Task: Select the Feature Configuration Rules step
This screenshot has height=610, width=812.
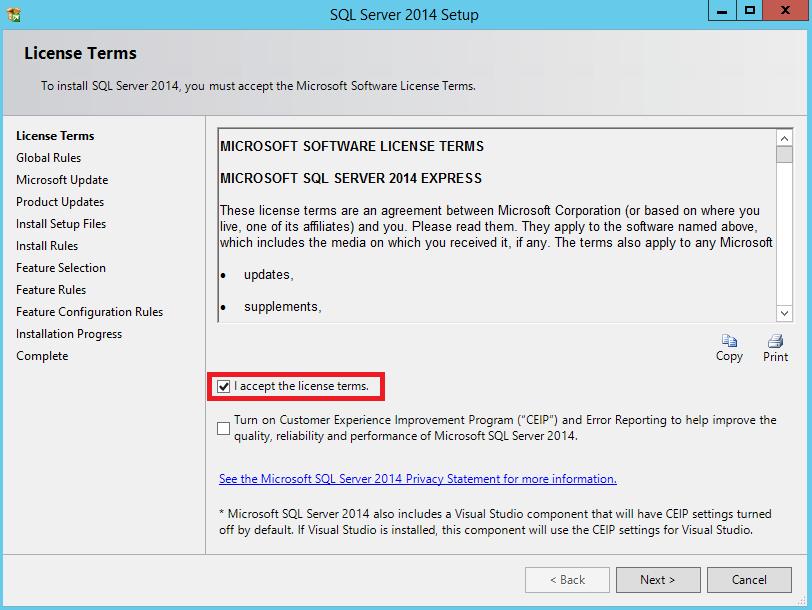Action: pos(90,312)
